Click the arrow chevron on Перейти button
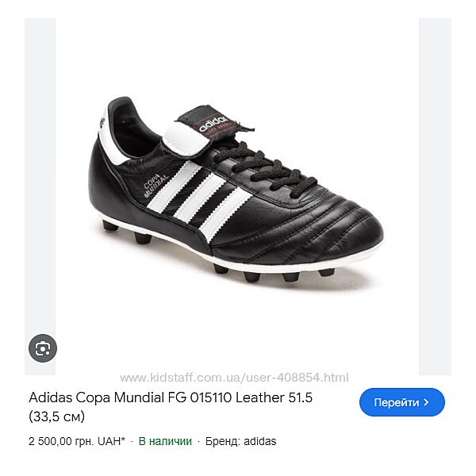This screenshot has width=476, height=476. click(x=426, y=402)
